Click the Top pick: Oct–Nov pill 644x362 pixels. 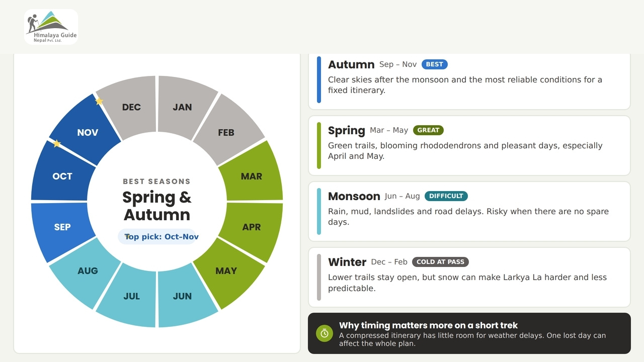pyautogui.click(x=157, y=237)
